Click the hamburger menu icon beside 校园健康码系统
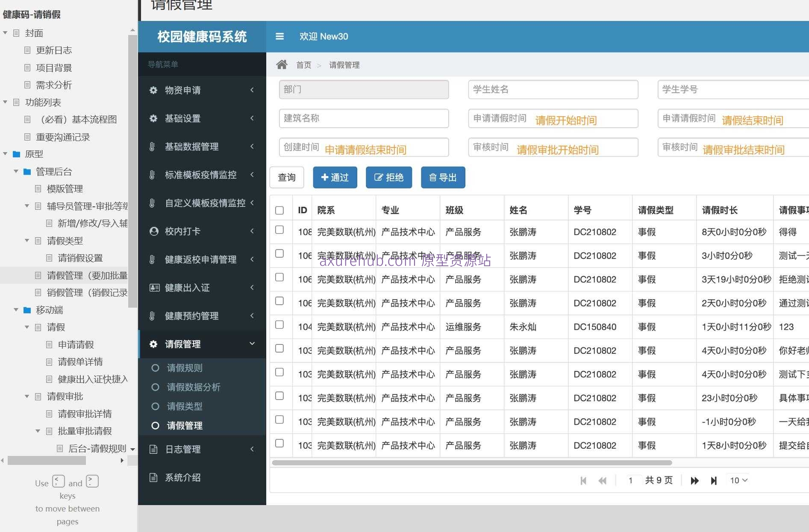809x532 pixels. (280, 36)
